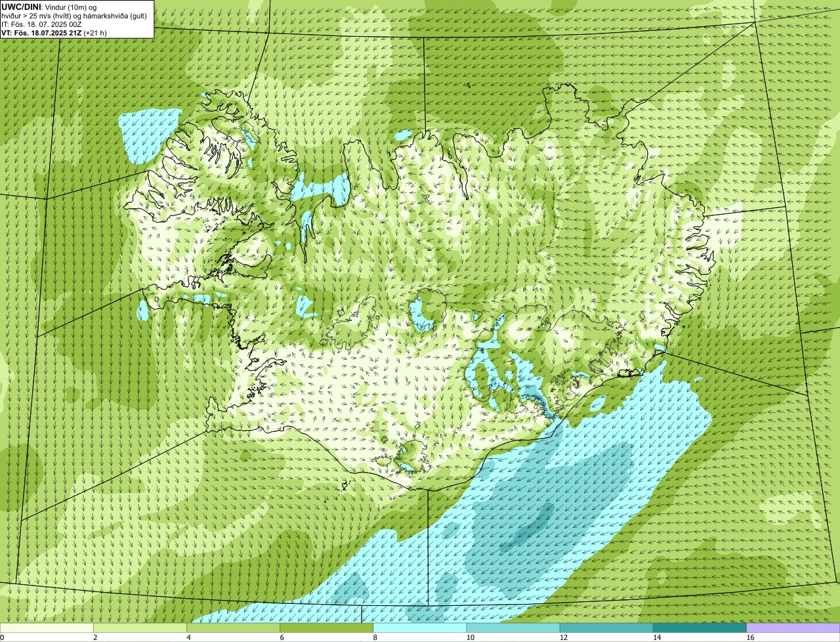Click the light green 2–4 m/s legend swatch

140,628
